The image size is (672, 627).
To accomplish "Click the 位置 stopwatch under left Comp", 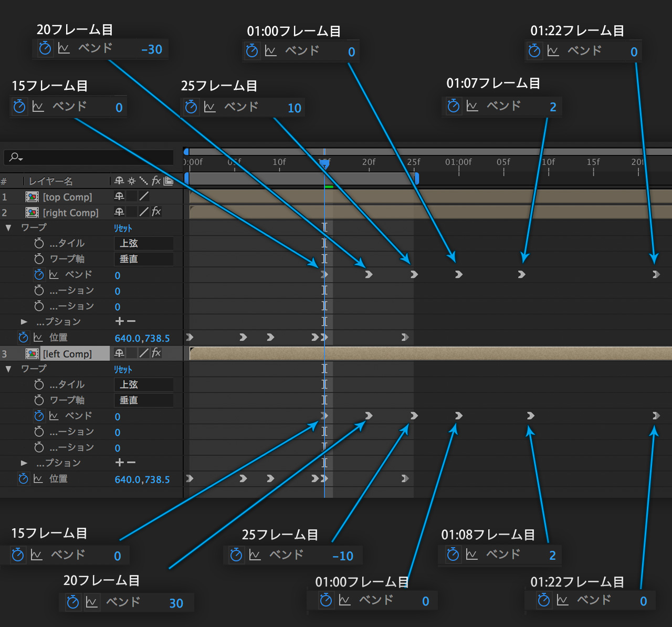I will (x=23, y=479).
